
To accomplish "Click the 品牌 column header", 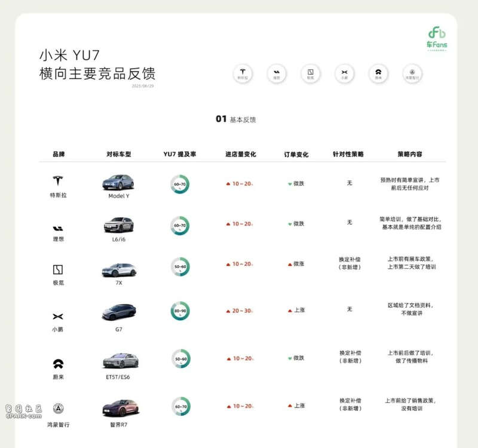I will [59, 154].
